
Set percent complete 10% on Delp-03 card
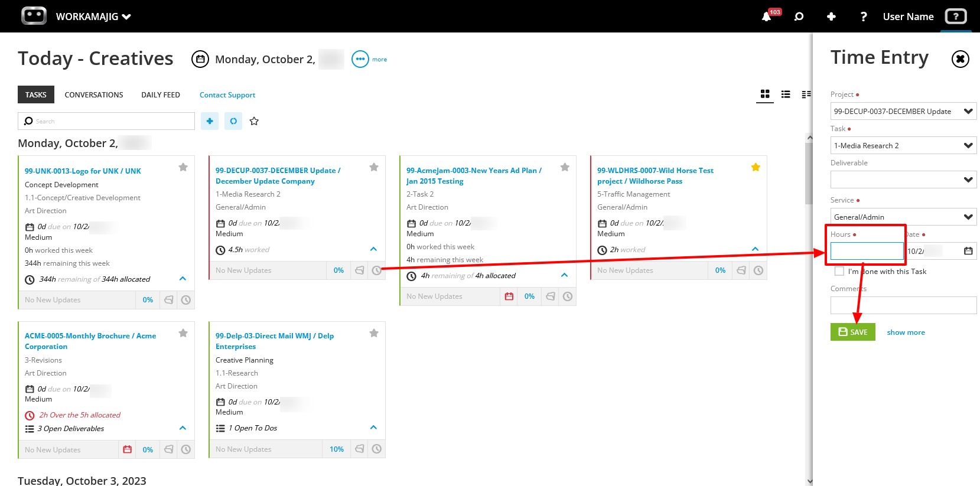pyautogui.click(x=337, y=449)
